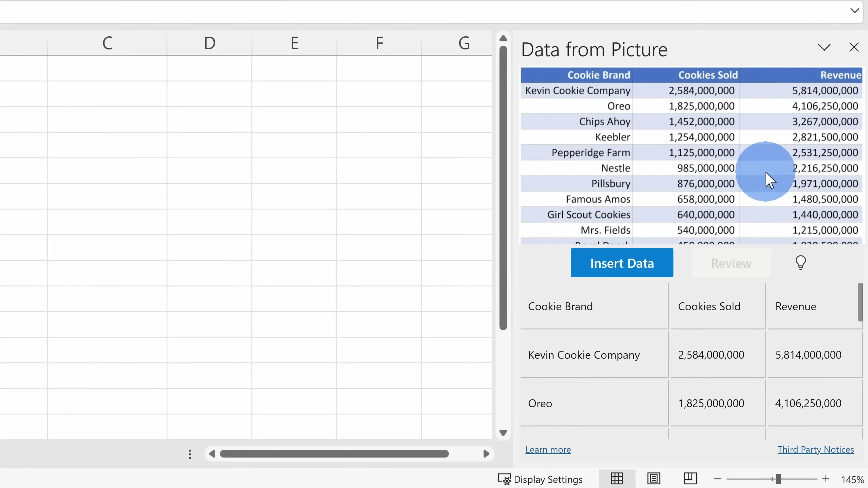This screenshot has height=488, width=868.
Task: Switch to Page Layout view icon
Action: click(x=653, y=479)
